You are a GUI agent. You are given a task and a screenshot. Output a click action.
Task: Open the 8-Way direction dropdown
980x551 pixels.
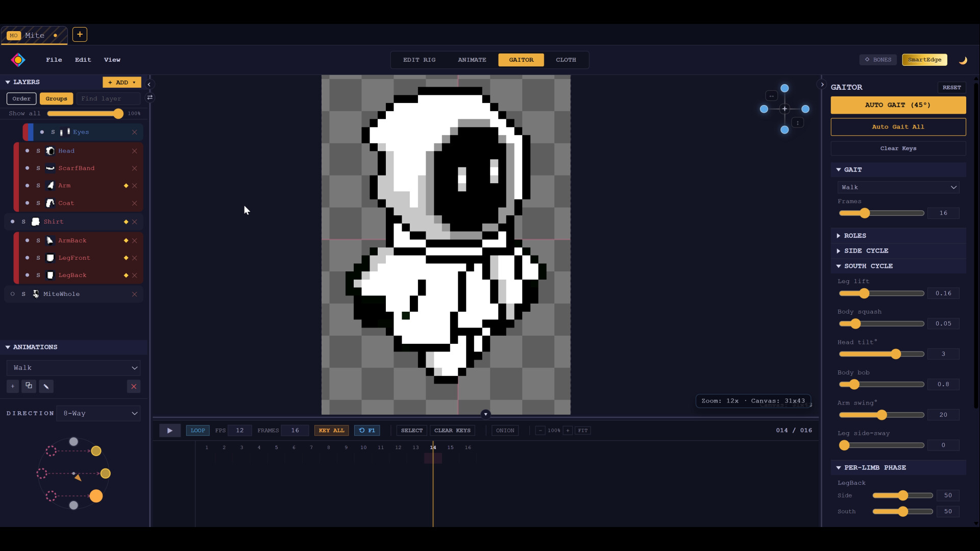coord(99,413)
